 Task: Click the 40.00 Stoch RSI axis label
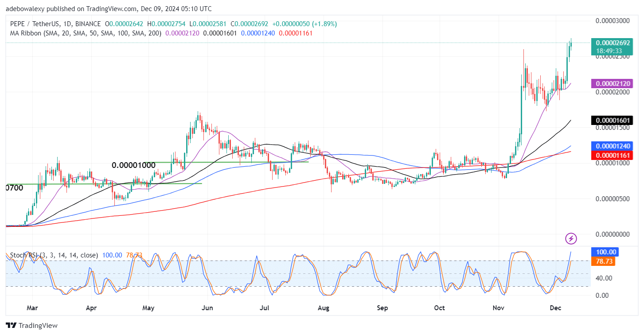pyautogui.click(x=604, y=278)
